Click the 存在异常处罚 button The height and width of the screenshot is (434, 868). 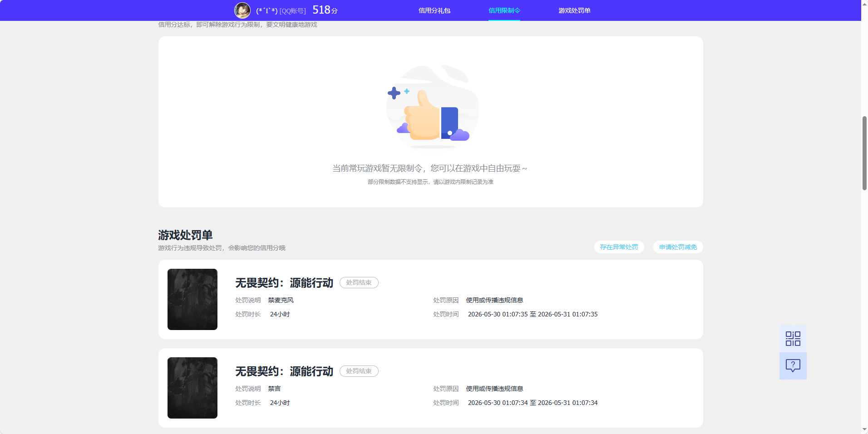point(619,247)
